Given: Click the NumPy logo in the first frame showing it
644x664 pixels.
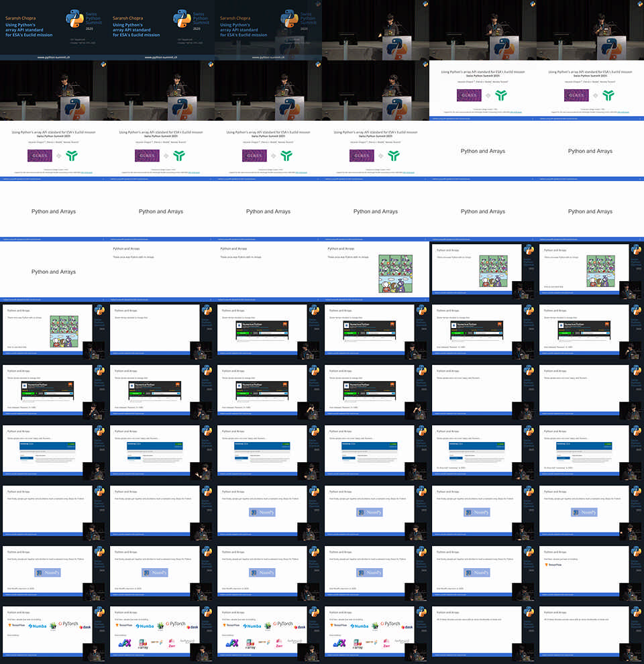Looking at the screenshot, I should 263,512.
